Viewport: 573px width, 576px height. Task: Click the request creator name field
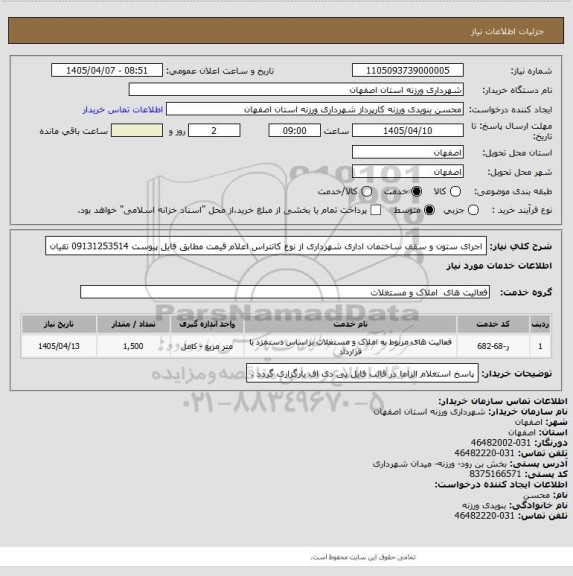click(x=315, y=109)
